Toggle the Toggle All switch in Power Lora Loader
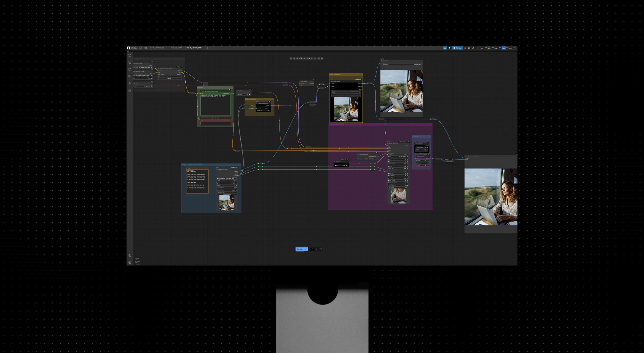This screenshot has height=353, width=644. tap(159, 75)
